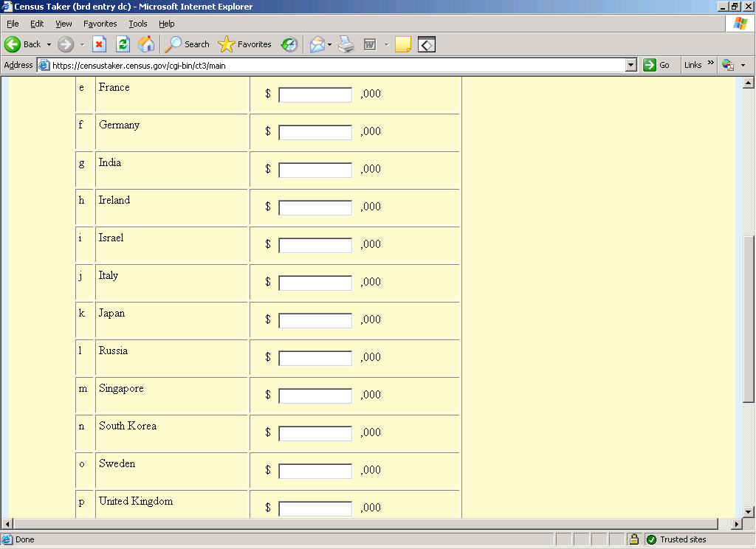Open the Mail envelope icon

317,44
